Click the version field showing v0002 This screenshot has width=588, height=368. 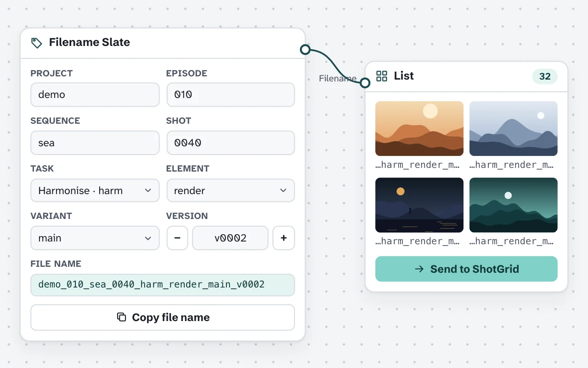[230, 238]
